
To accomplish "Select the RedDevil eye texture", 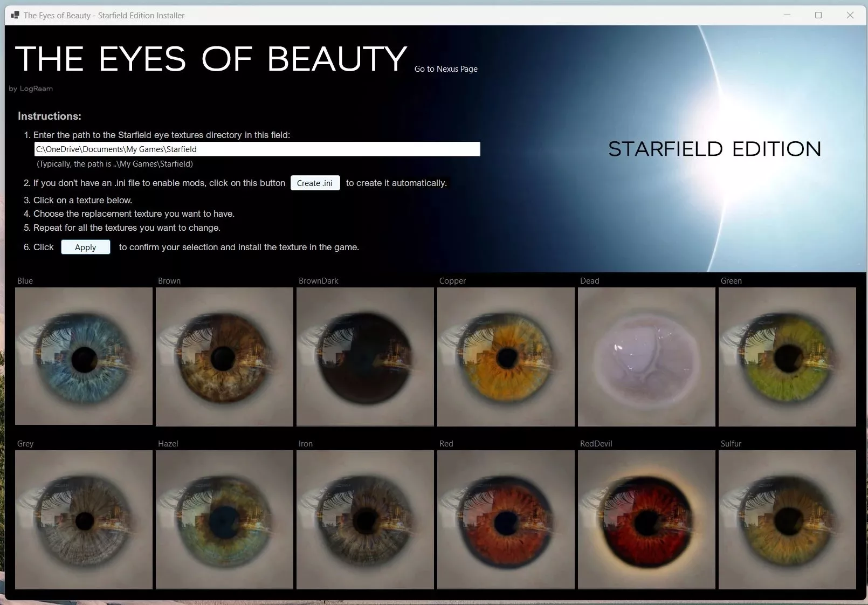I will click(x=646, y=519).
